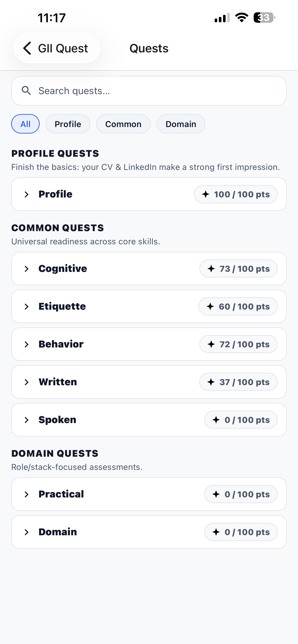Expand the Profile quest chevron

coord(26,194)
